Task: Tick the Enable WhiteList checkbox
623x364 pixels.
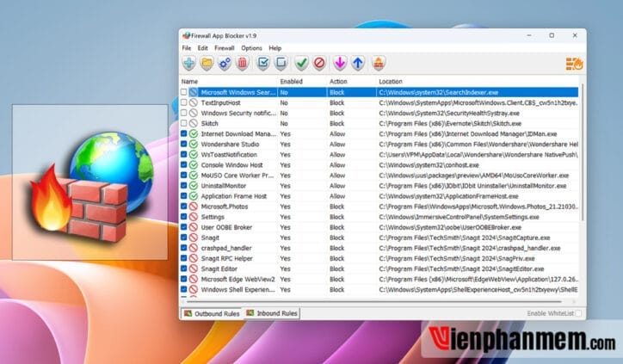Action: [578, 313]
